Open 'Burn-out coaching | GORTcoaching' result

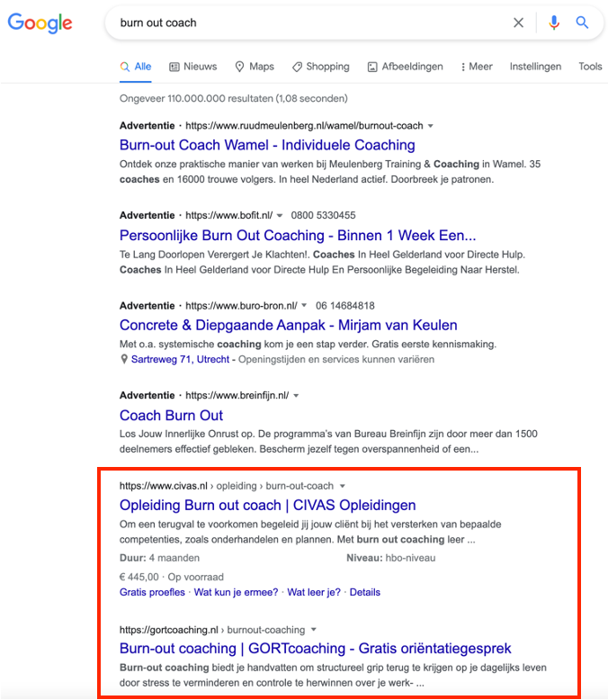(315, 648)
